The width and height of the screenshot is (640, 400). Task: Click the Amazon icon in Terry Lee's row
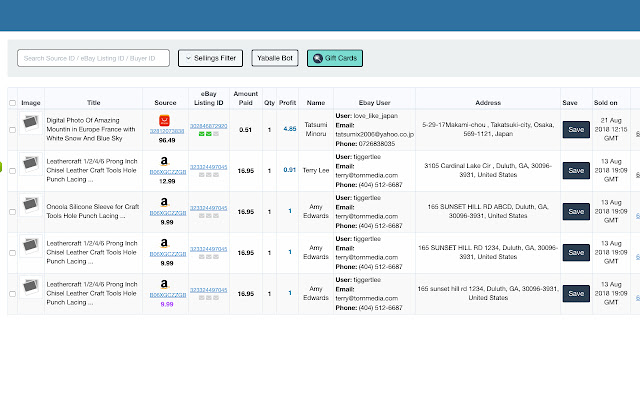(166, 160)
